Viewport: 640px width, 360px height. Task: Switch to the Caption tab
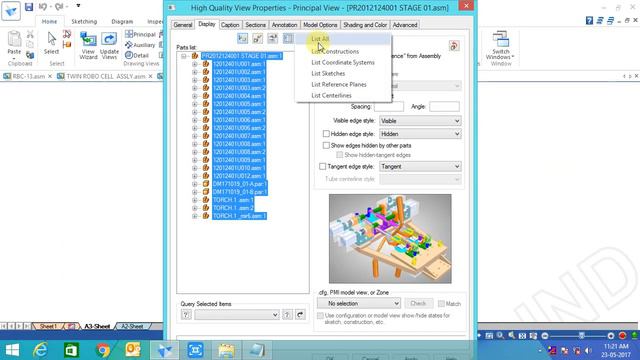[x=230, y=25]
